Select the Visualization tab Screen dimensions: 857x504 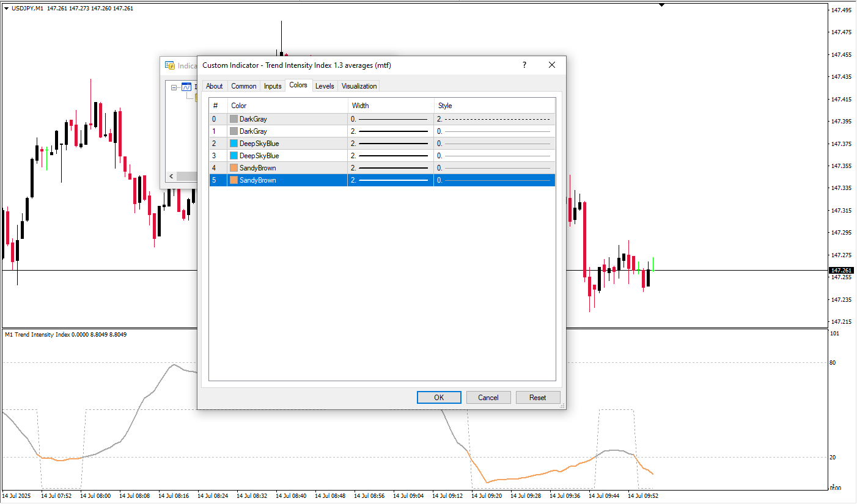(359, 86)
